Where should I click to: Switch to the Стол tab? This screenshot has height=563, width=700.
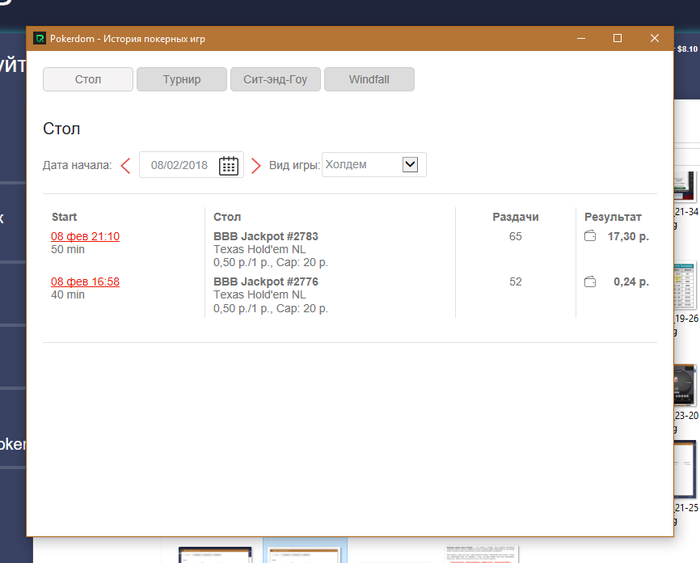pyautogui.click(x=88, y=79)
